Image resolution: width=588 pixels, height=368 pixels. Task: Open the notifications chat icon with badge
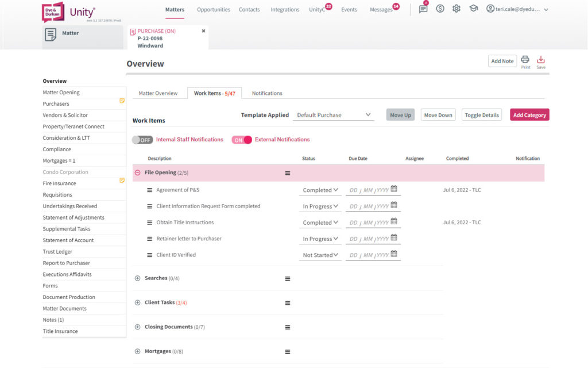[x=423, y=9]
